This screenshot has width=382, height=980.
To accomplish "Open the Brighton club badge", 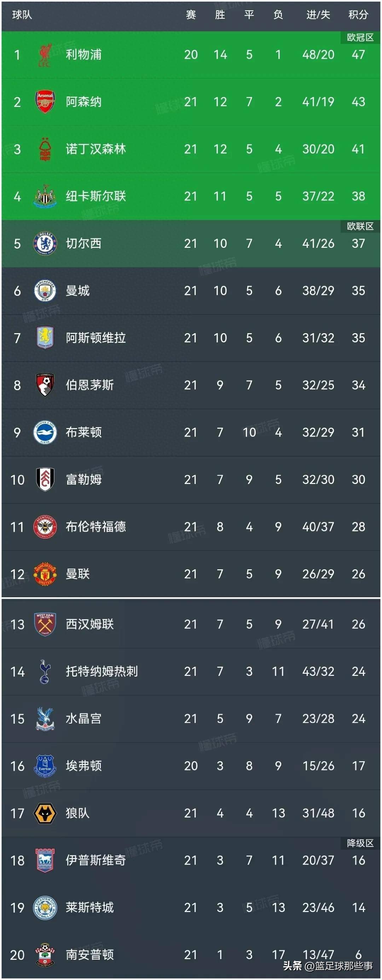I will (x=45, y=432).
